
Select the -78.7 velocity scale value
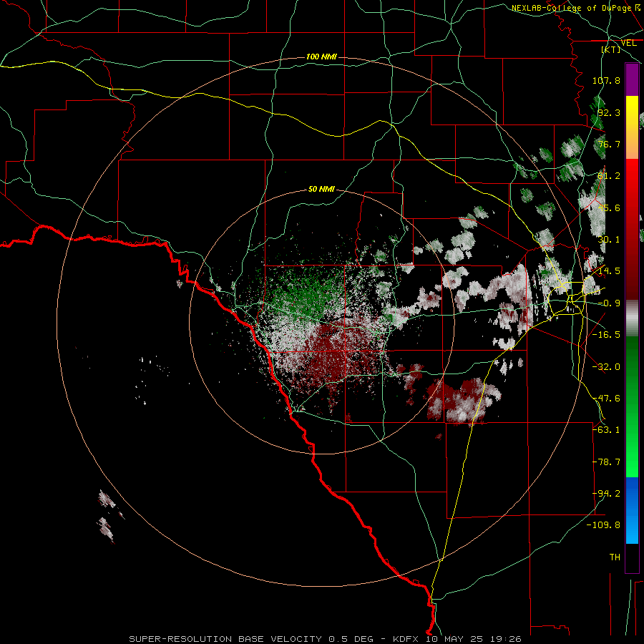606,462
